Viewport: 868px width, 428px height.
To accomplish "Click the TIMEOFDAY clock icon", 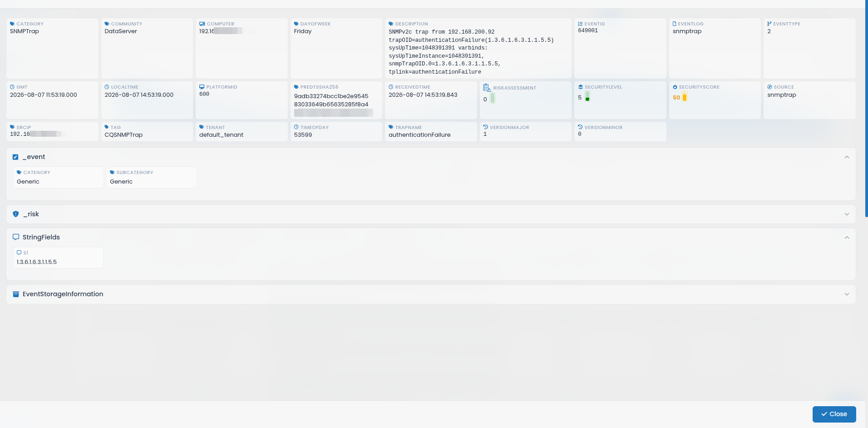I will point(296,128).
